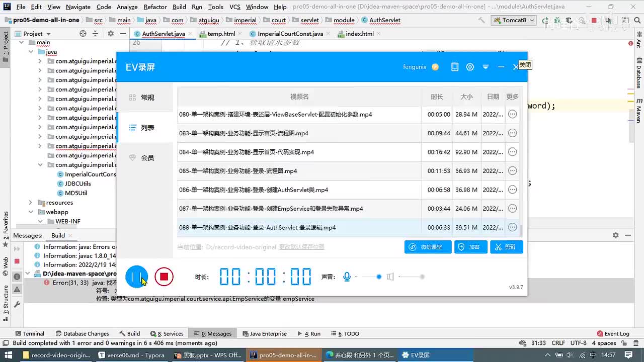
Task: Click the locate-in-project target icon
Action: pos(83,34)
